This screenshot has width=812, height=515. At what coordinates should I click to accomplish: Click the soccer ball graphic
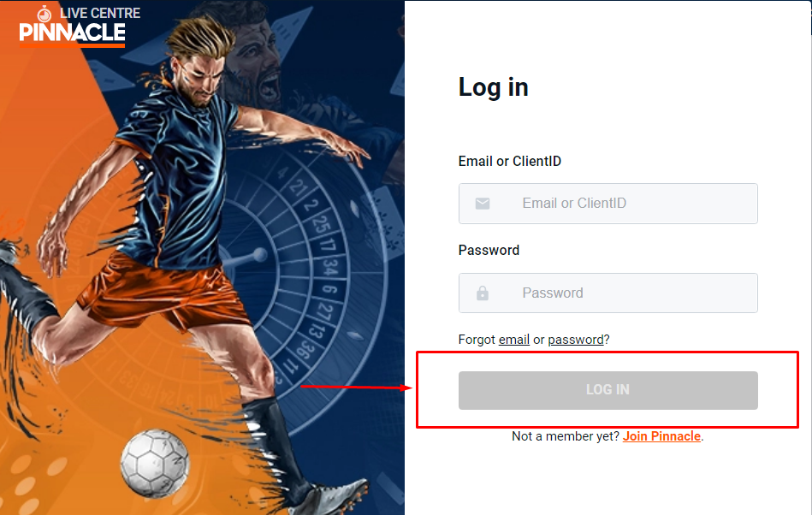(x=155, y=463)
